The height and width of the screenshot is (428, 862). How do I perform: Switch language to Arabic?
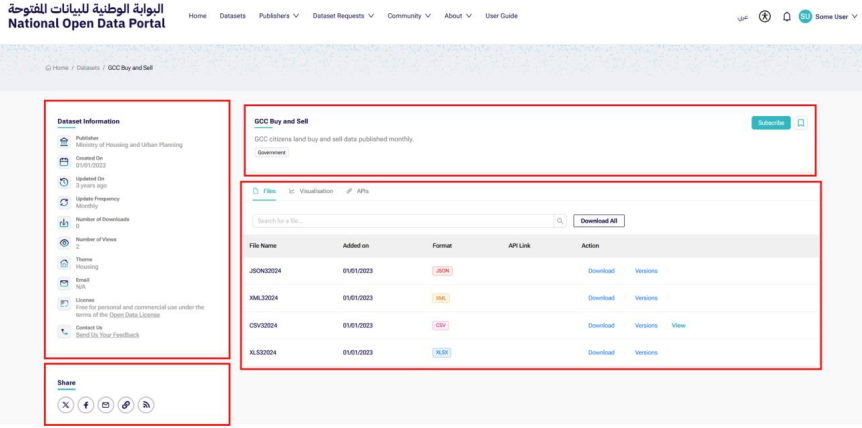point(742,17)
